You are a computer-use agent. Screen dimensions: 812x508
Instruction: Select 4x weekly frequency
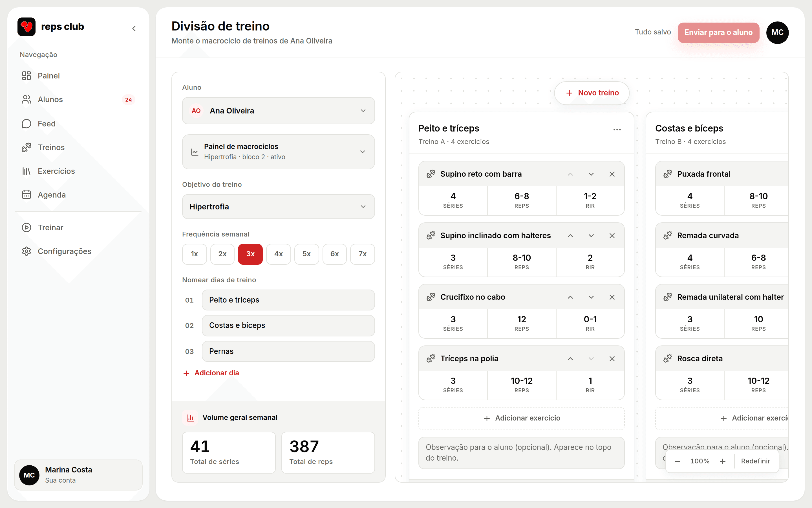coord(279,254)
